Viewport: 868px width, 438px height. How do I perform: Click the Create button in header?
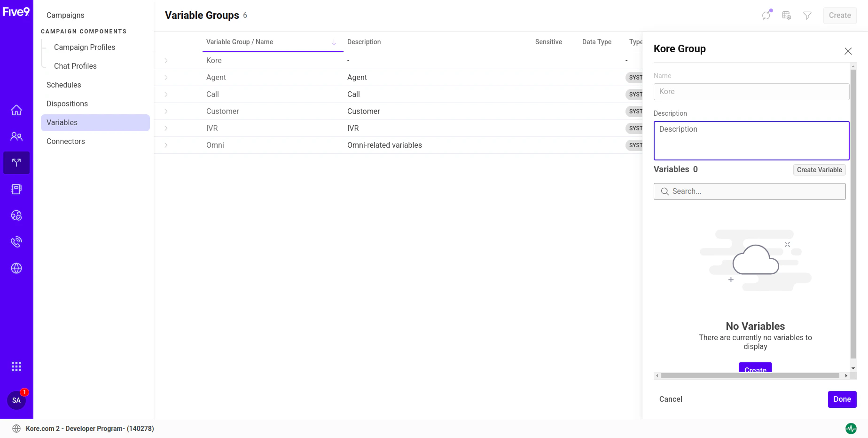click(840, 16)
